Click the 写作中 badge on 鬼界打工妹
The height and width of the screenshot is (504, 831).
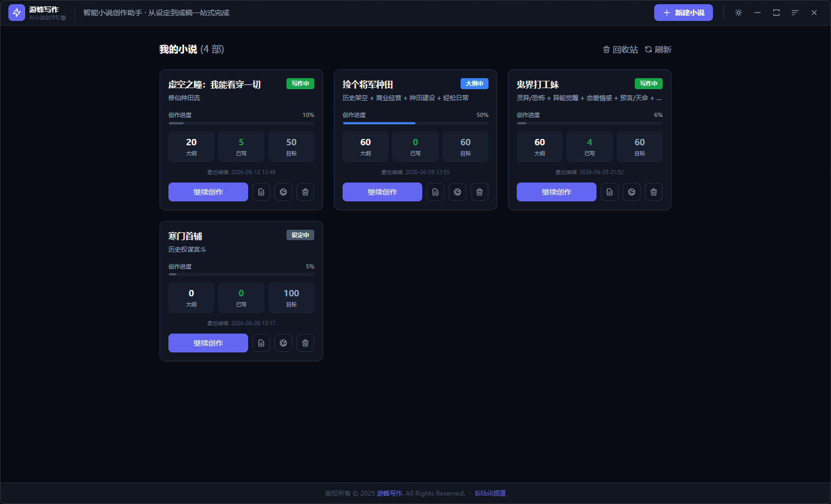[648, 83]
